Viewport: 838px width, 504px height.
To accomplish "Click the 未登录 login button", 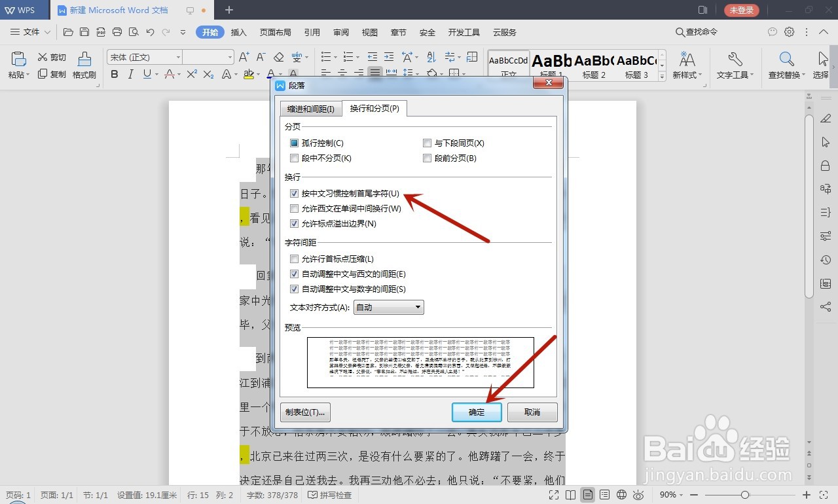I will click(742, 10).
